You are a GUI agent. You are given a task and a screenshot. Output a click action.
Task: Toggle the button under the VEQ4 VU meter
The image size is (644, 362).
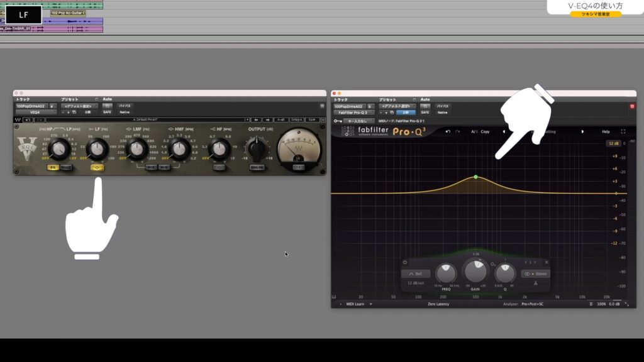coord(299,167)
